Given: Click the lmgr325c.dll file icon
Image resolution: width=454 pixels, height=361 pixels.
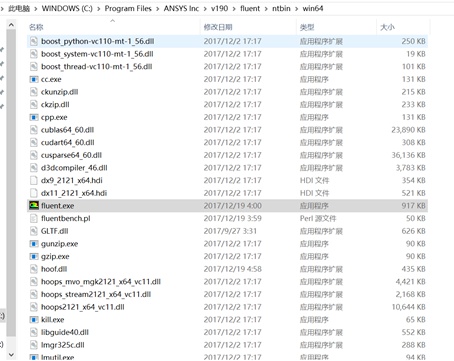Looking at the screenshot, I should click(x=34, y=345).
